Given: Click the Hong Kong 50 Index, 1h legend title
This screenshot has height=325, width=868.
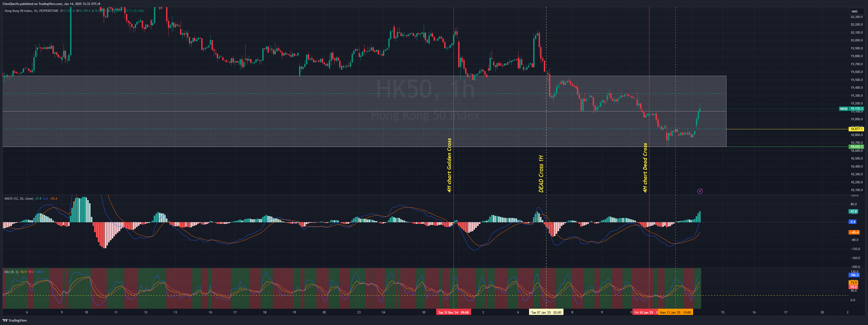Looking at the screenshot, I should pyautogui.click(x=31, y=11).
